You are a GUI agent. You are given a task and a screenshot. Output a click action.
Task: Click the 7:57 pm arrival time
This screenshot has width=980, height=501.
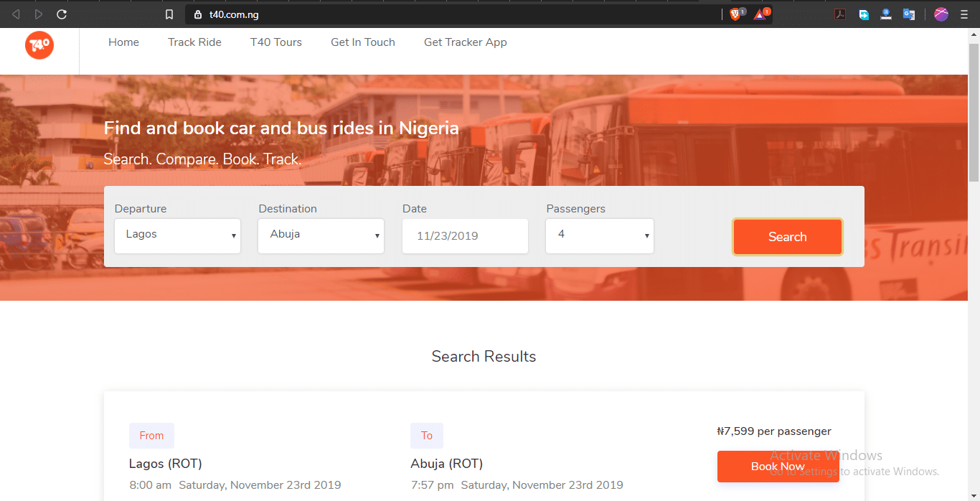point(432,485)
